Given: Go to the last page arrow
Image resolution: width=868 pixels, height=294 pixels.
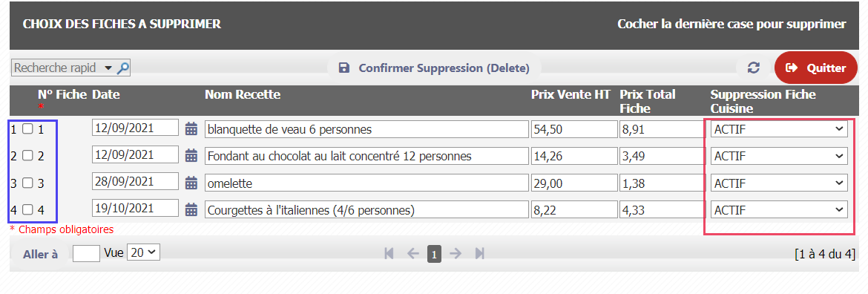Looking at the screenshot, I should point(479,254).
